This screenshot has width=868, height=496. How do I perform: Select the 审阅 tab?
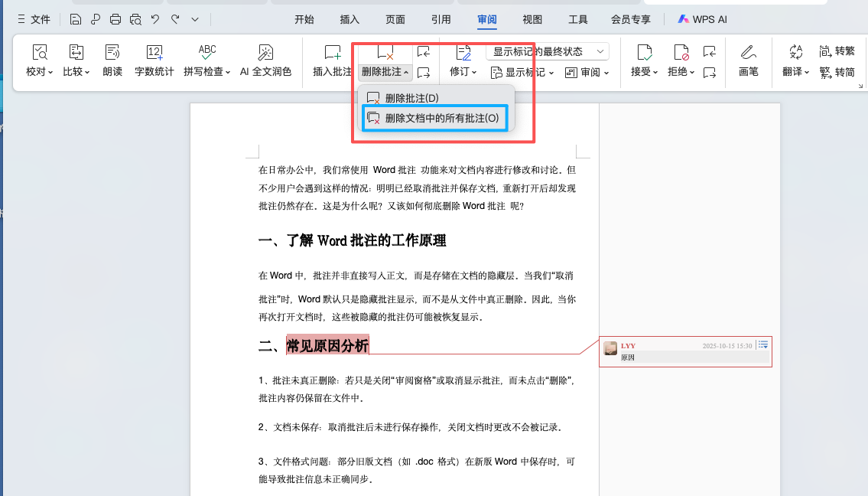click(486, 19)
